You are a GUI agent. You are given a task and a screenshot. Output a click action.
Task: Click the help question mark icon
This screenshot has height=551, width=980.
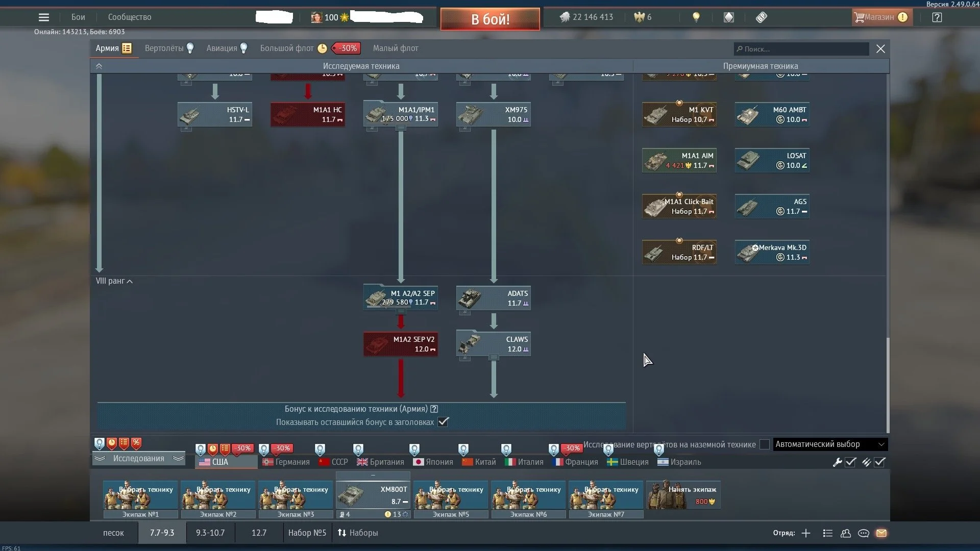coord(937,17)
